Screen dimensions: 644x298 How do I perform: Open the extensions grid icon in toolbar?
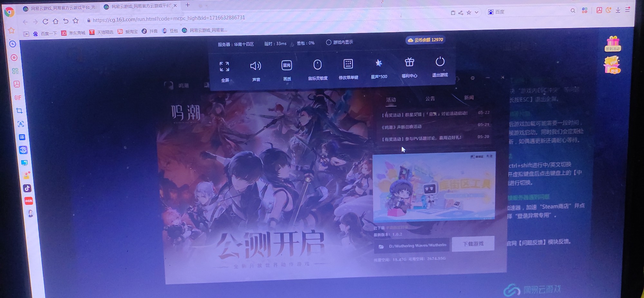click(x=585, y=11)
